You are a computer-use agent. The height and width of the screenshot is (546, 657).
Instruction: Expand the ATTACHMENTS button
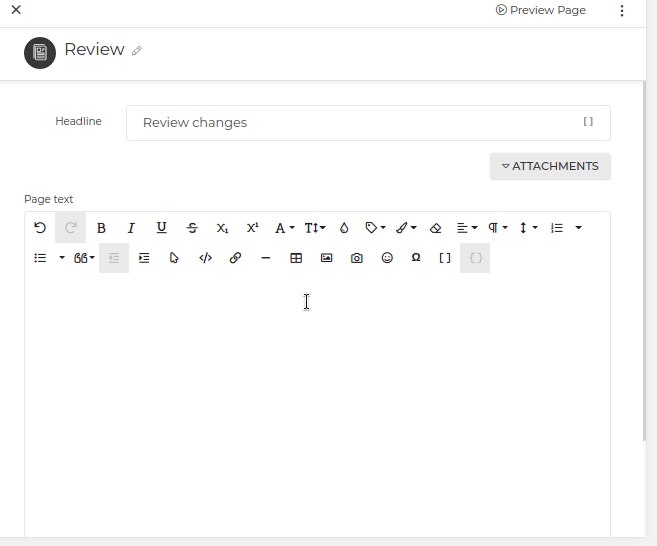(x=550, y=166)
